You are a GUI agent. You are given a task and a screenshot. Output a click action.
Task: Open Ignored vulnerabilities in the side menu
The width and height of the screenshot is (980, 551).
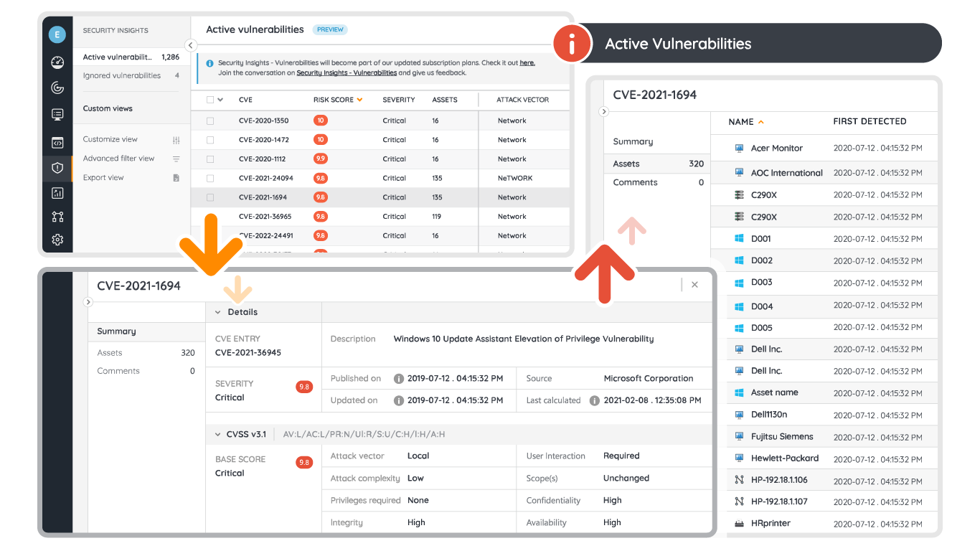131,75
